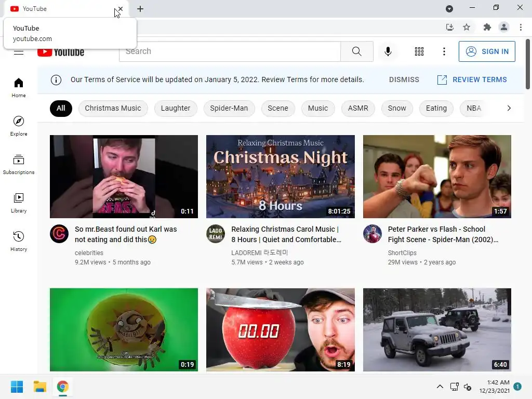Viewport: 532px width, 399px height.
Task: Click the install app icon in address bar
Action: tap(449, 27)
